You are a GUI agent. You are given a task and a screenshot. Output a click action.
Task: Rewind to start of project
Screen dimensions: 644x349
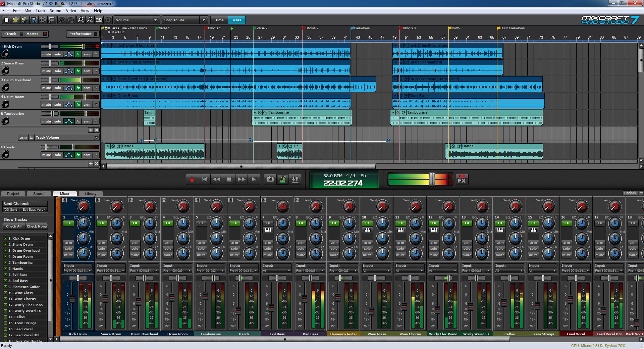[204, 180]
